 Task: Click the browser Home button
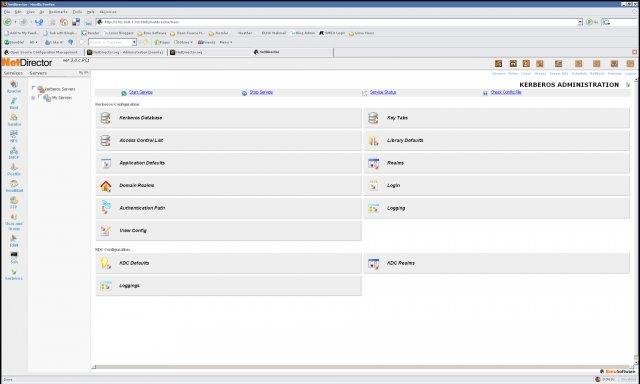click(64, 22)
